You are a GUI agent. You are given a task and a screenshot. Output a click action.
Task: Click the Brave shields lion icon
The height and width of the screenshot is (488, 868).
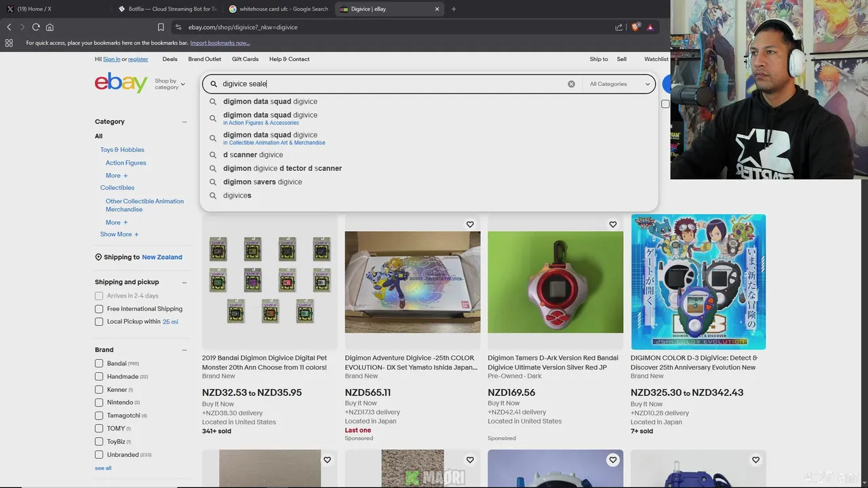(635, 27)
